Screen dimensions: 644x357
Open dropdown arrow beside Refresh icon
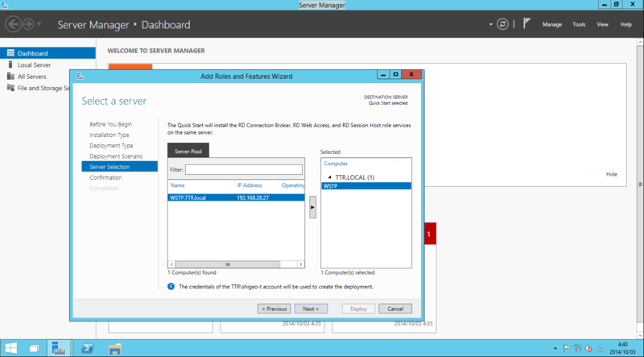(x=491, y=24)
